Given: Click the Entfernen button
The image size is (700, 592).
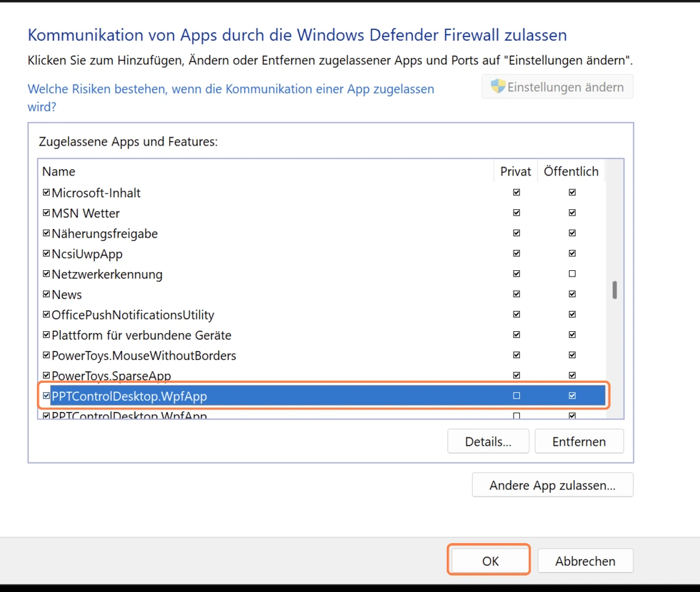Looking at the screenshot, I should tap(579, 442).
